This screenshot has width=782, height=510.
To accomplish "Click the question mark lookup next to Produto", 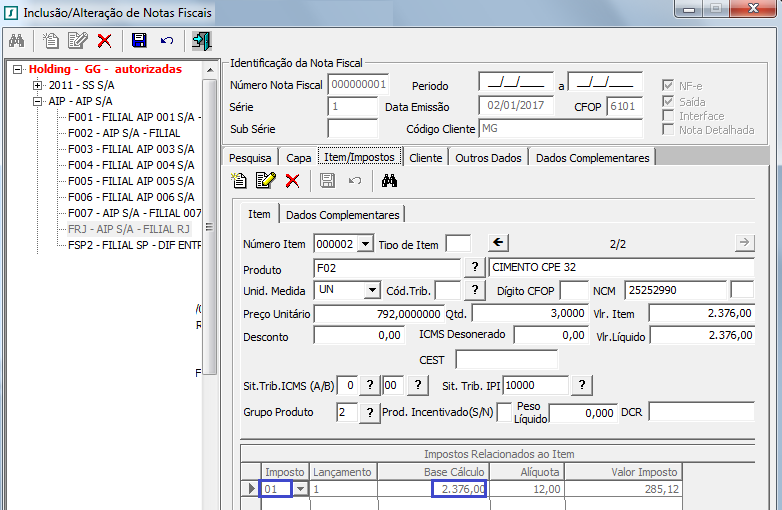I will (x=475, y=269).
